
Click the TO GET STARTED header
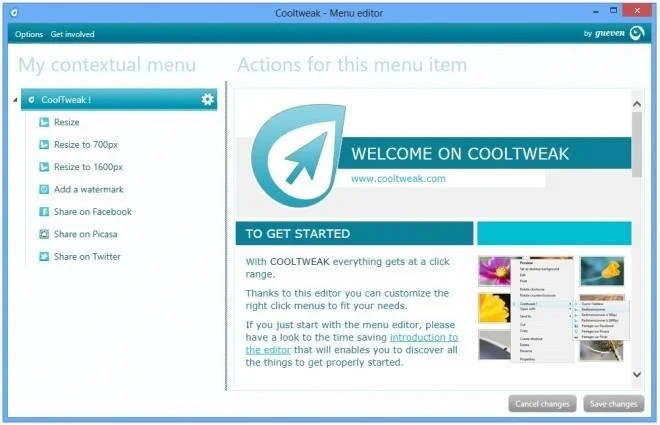click(x=354, y=234)
